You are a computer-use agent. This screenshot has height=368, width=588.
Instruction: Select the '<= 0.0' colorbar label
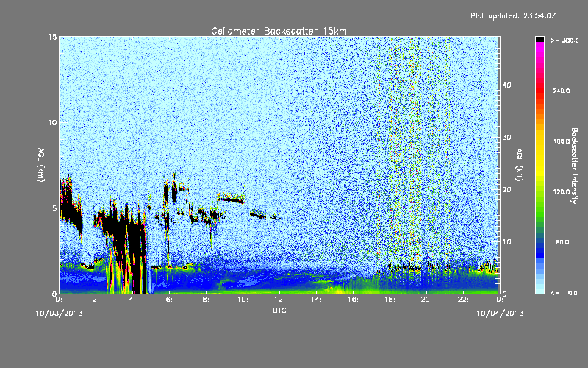(x=564, y=293)
